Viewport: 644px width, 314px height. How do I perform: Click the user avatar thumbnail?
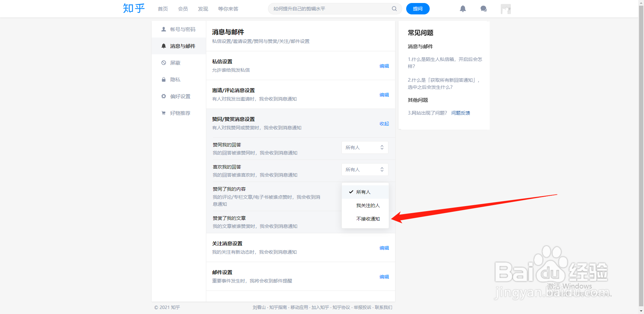coord(505,9)
